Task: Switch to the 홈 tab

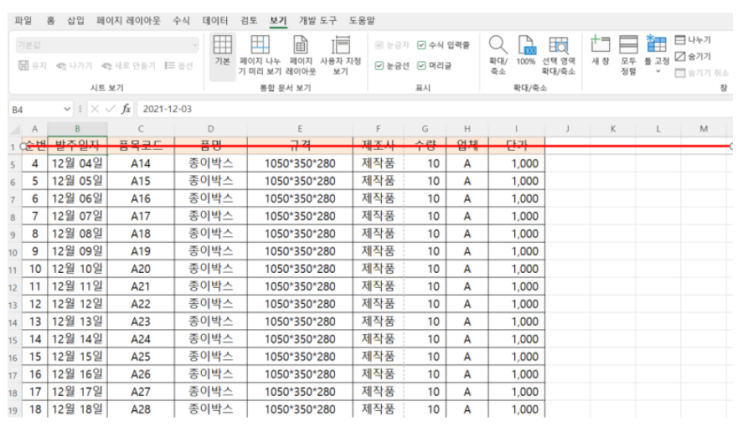Action: pos(51,20)
